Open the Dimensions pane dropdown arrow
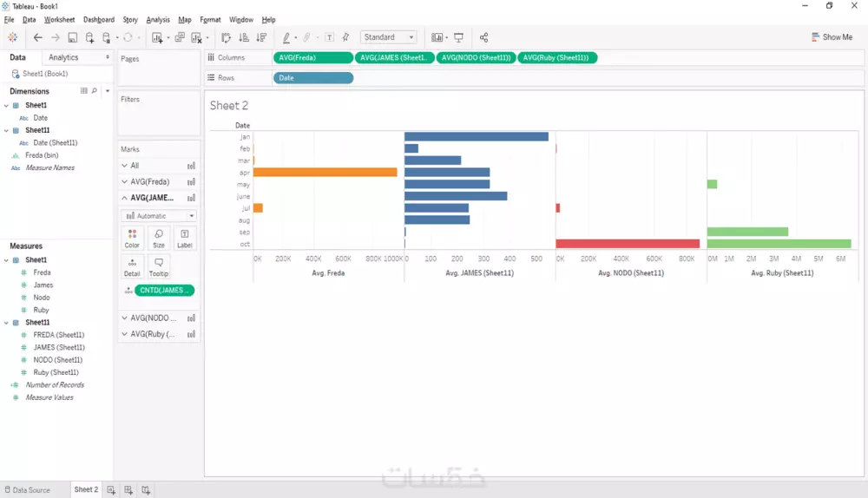Viewport: 868px width, 498px height. tap(108, 91)
